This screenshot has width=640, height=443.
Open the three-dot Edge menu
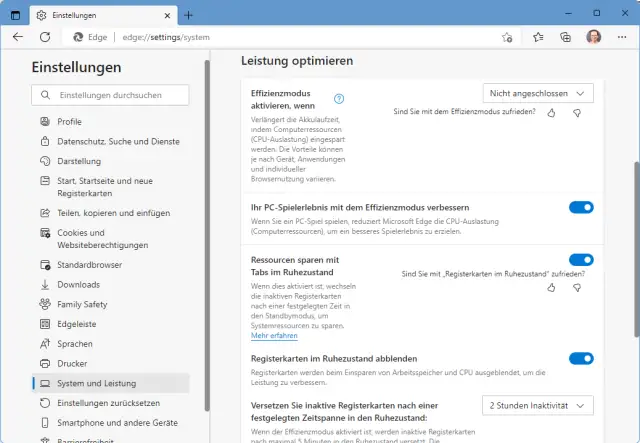click(x=622, y=37)
